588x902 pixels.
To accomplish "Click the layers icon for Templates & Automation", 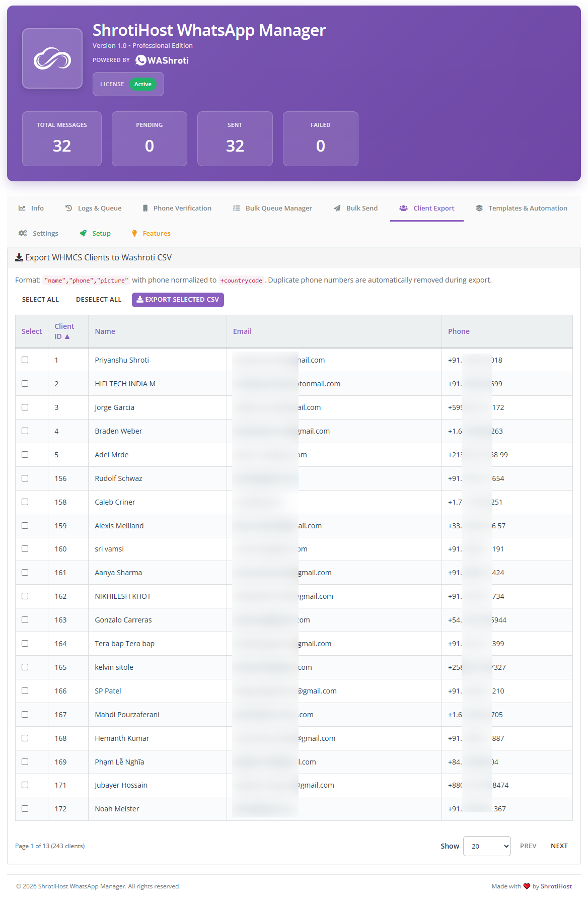I will coord(479,208).
